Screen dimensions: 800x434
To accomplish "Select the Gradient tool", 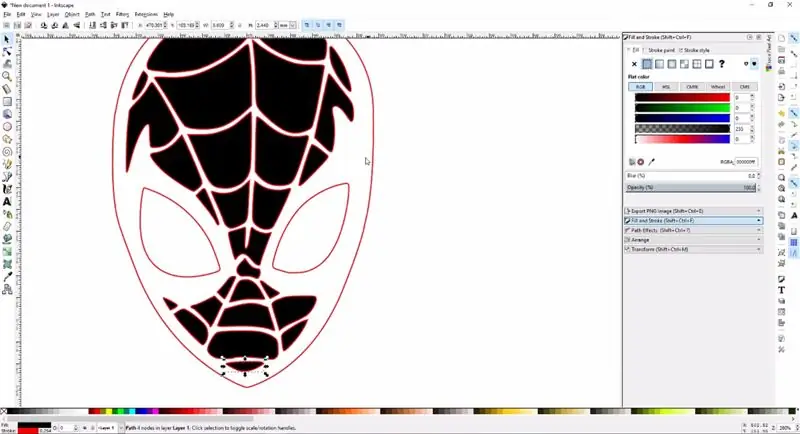I will (7, 251).
